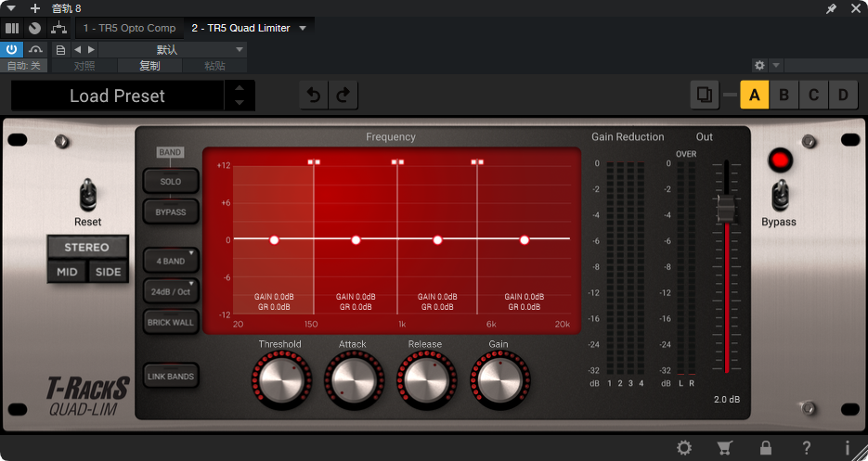Image resolution: width=868 pixels, height=461 pixels.
Task: Click the sidechain icon beside the power button
Action: click(35, 50)
